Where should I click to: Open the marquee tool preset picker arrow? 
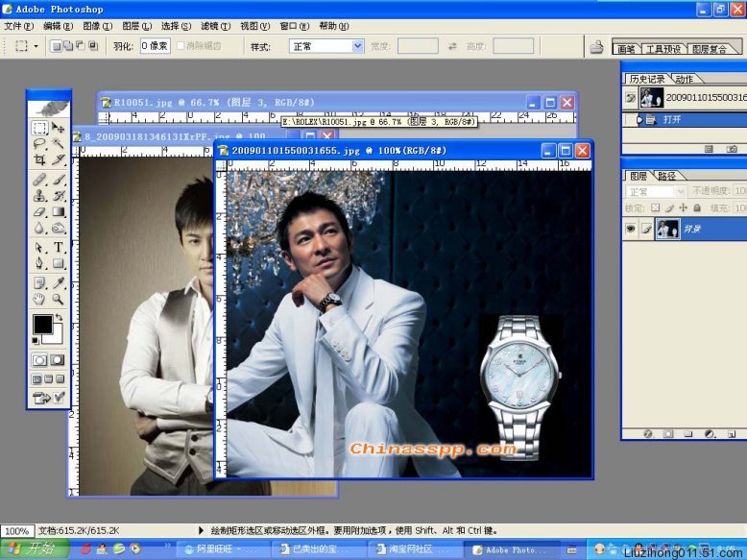click(x=36, y=46)
